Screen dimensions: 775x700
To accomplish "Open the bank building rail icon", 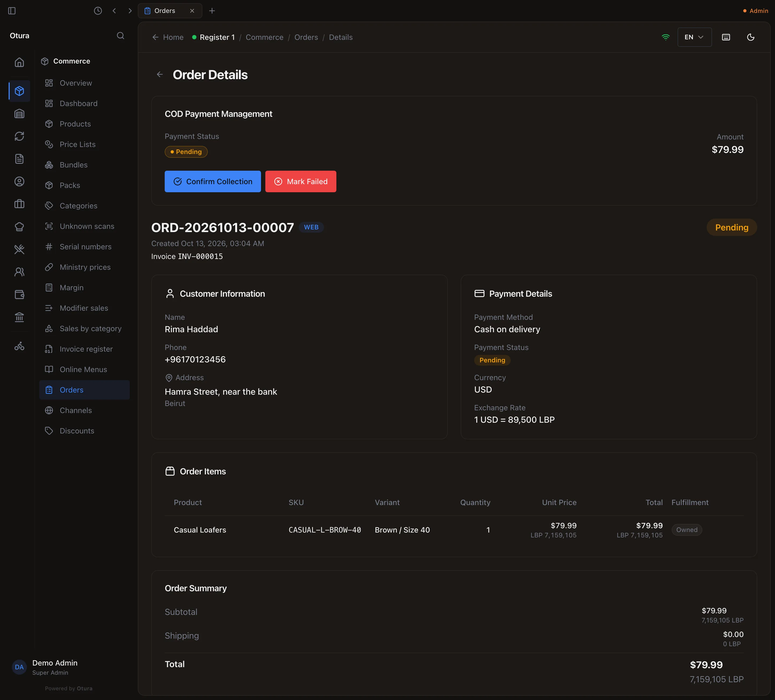I will click(19, 317).
